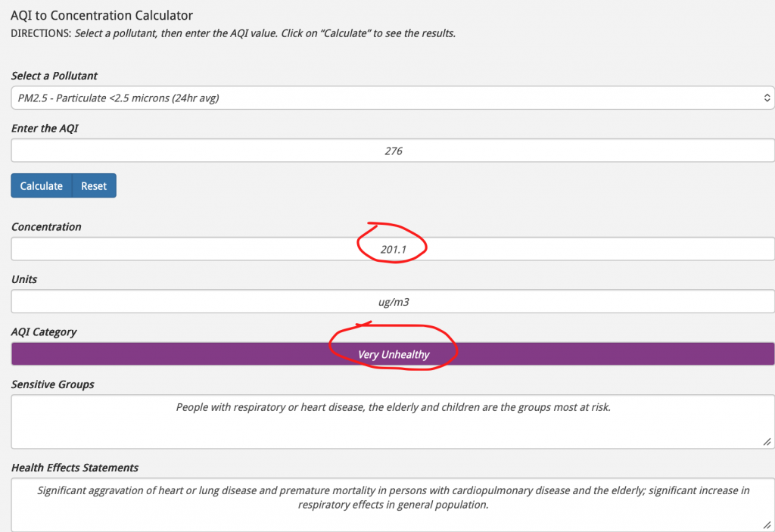
Task: Click the purple Very Unhealthy category bar
Action: (392, 354)
